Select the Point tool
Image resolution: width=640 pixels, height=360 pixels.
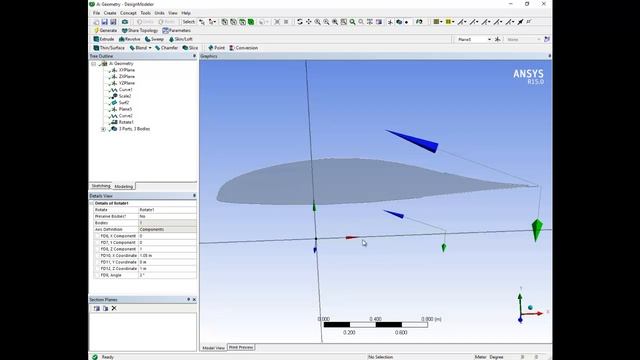(x=216, y=48)
